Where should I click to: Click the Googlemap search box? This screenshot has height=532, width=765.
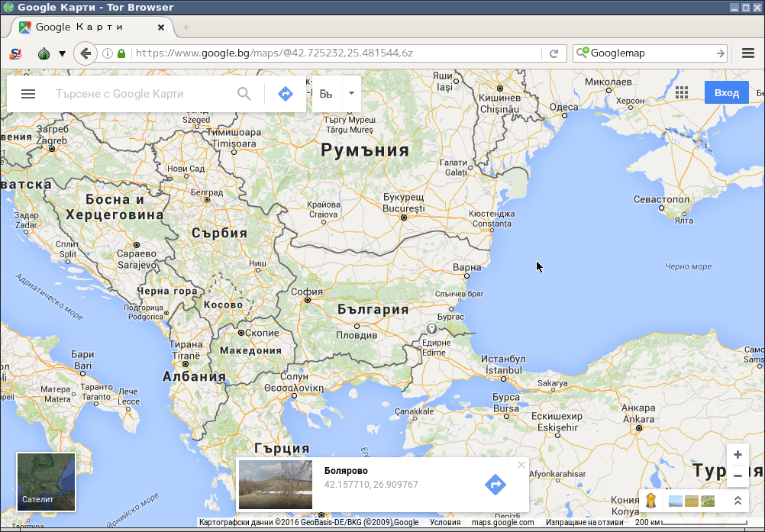(x=651, y=53)
